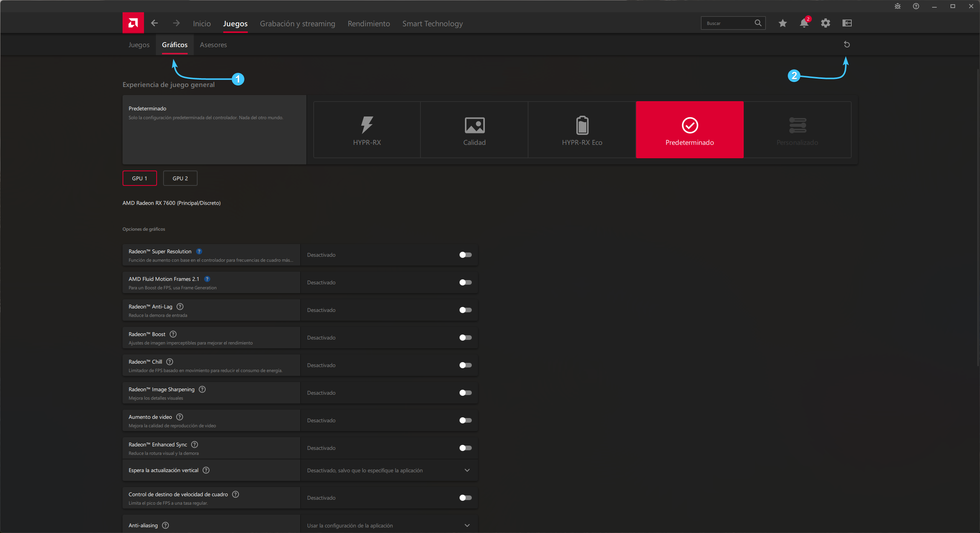Enable AMD Fluid Motion Frames 2.1

pos(465,282)
